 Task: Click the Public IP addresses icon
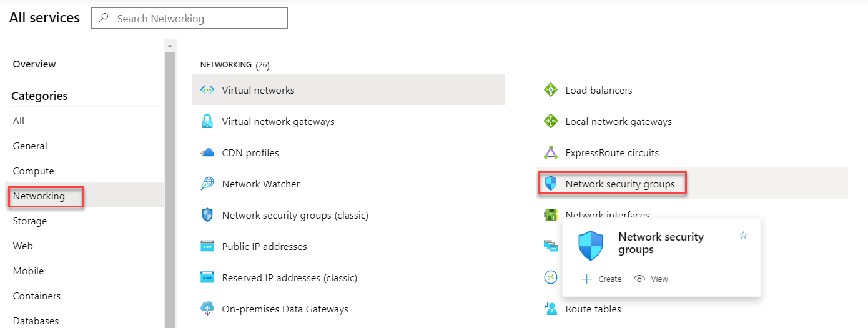207,246
